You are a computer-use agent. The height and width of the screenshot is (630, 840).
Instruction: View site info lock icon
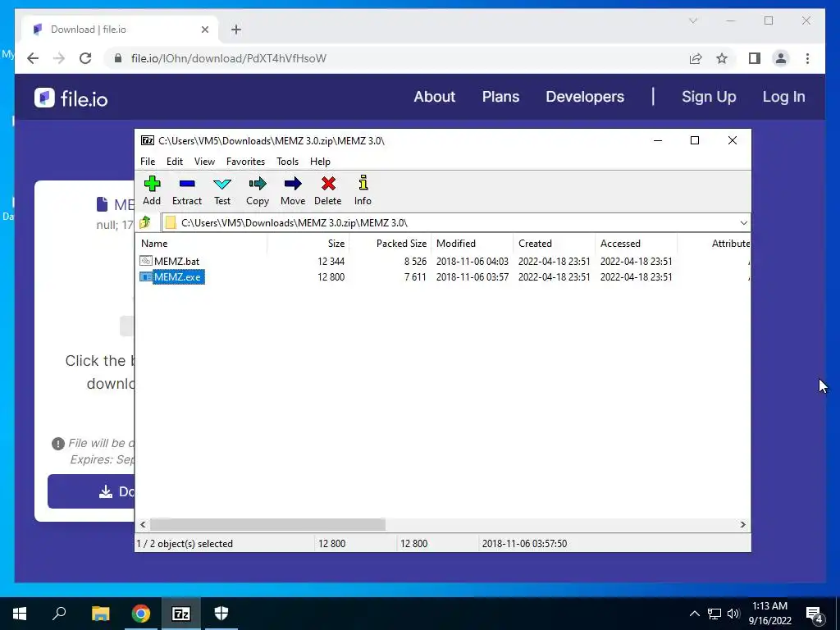(118, 58)
